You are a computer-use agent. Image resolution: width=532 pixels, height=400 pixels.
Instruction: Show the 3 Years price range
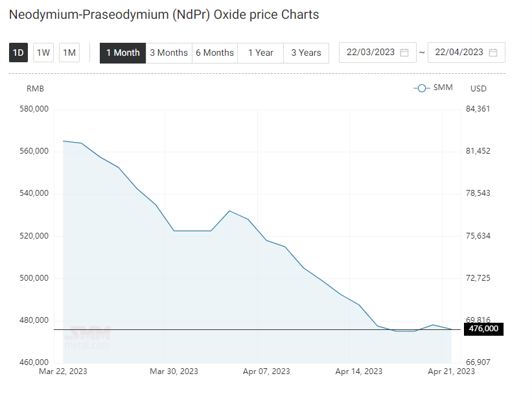point(306,53)
